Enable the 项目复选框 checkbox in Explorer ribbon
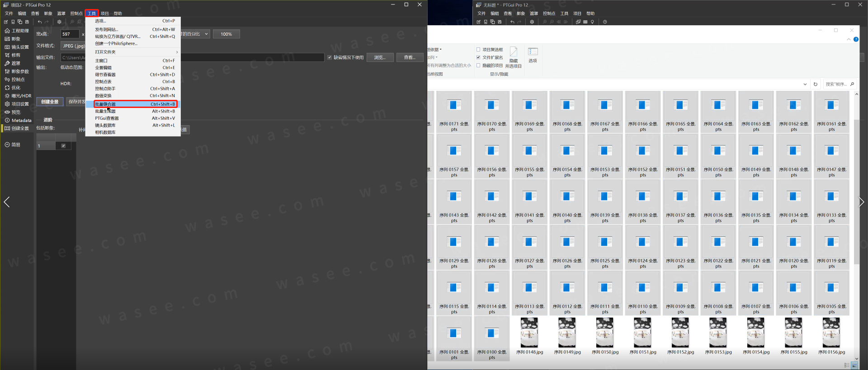868x370 pixels. 478,50
